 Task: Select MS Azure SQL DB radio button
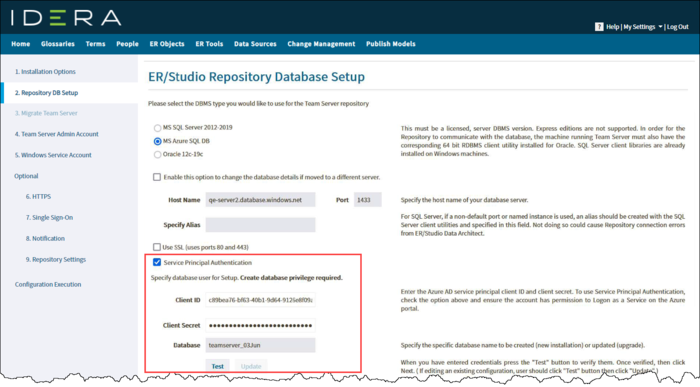pos(157,141)
